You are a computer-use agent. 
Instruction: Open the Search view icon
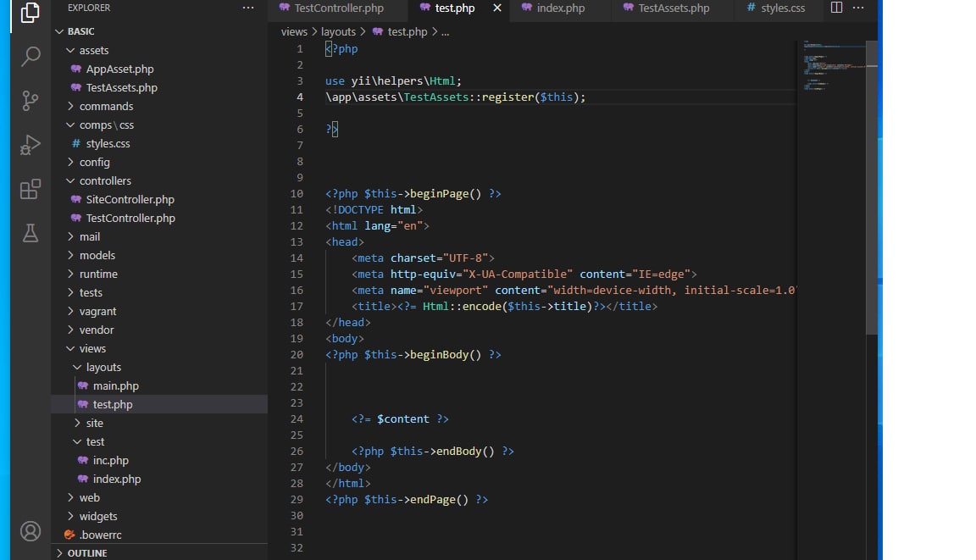[x=30, y=57]
